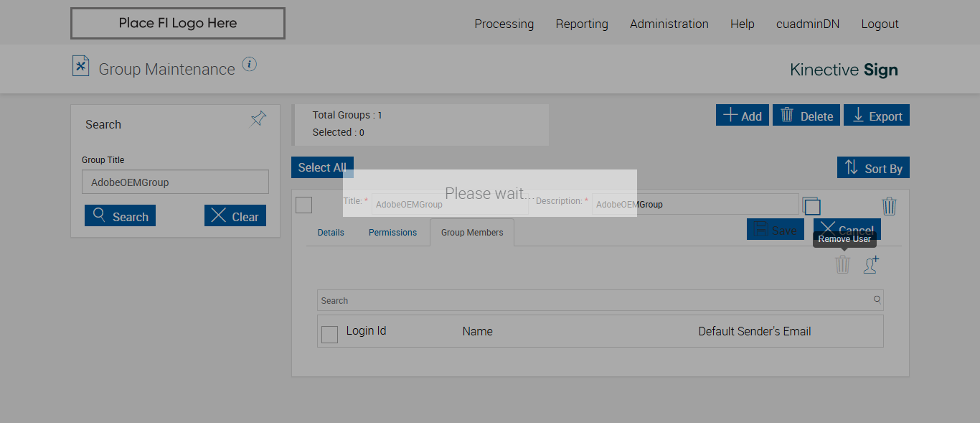
Task: Click the add user icon
Action: [871, 264]
